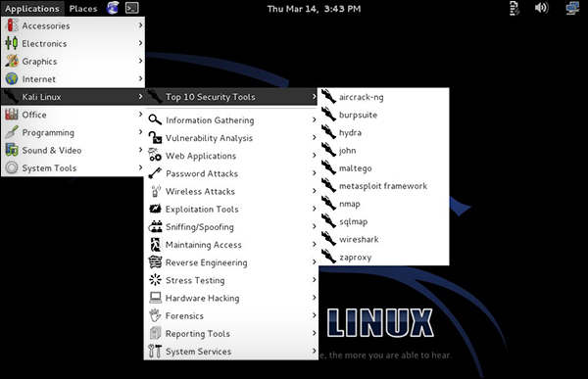This screenshot has height=379, width=588.
Task: Click the Exploitation Tools icon
Action: [x=155, y=209]
